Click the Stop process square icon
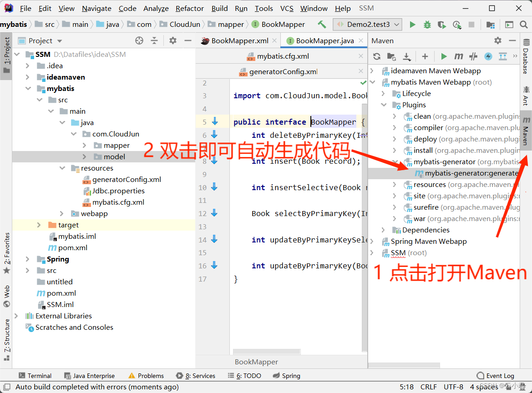The width and height of the screenshot is (532, 393). [471, 25]
